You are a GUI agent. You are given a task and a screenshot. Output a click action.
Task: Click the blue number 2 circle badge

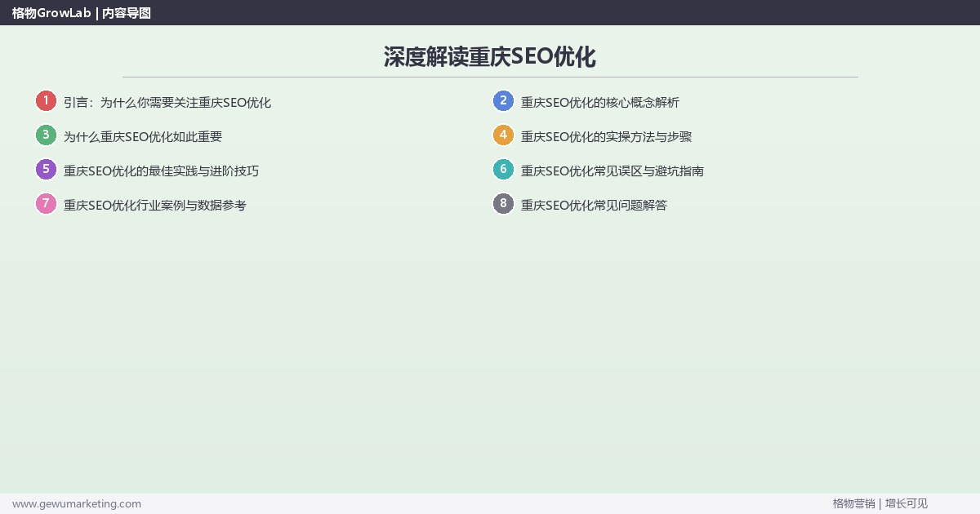tap(503, 101)
